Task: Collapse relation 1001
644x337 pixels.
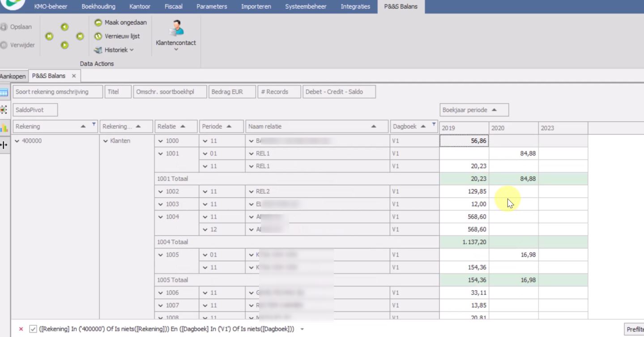Action: pos(161,154)
